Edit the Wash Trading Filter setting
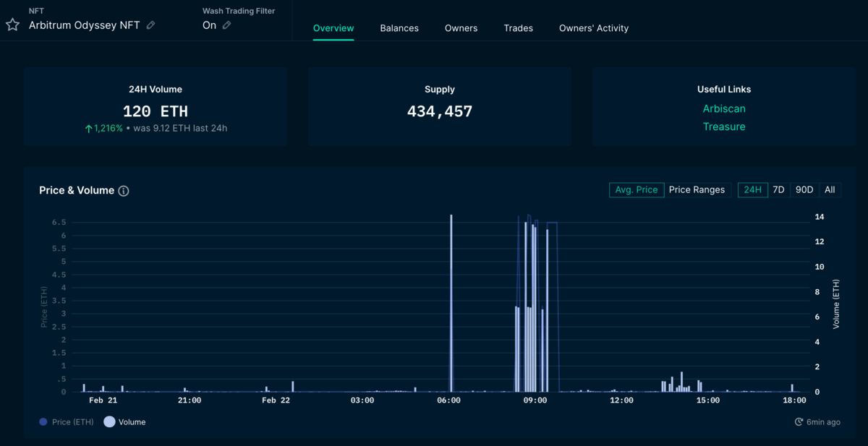Screen dimensions: 868x446 tap(226, 25)
